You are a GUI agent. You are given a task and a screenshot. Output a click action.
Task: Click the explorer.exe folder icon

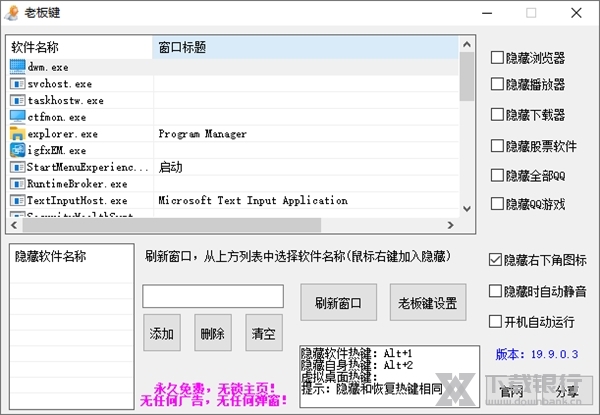[17, 133]
